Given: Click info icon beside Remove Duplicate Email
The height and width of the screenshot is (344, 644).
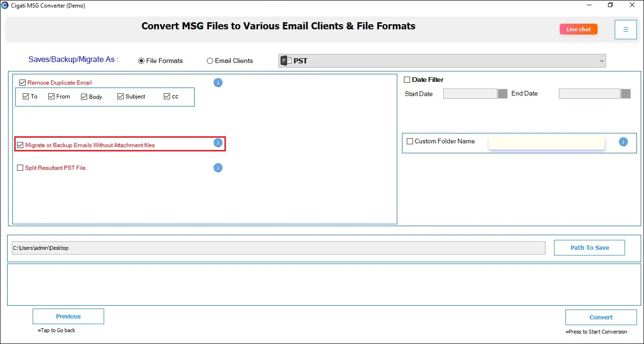Looking at the screenshot, I should click(218, 83).
